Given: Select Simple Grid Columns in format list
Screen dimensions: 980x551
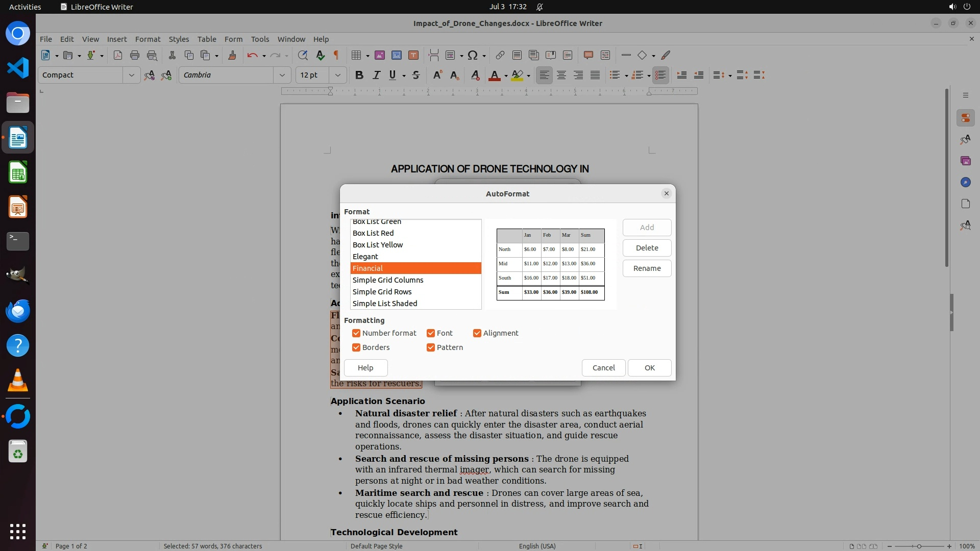Looking at the screenshot, I should pos(388,280).
